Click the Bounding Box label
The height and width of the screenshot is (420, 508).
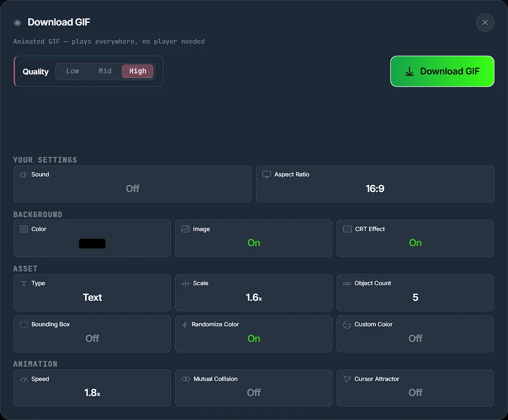[x=51, y=324]
